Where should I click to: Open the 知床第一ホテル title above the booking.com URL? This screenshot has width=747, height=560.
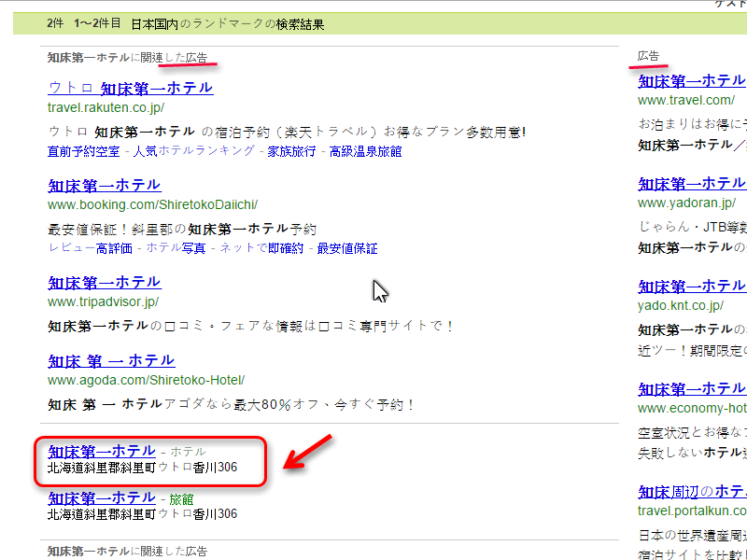[105, 185]
